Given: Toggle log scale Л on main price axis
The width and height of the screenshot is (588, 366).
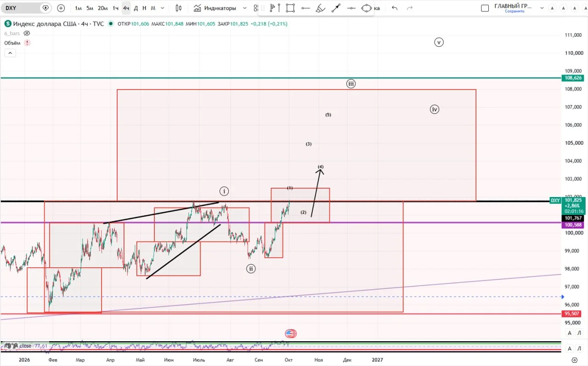Looking at the screenshot, I should click(579, 333).
